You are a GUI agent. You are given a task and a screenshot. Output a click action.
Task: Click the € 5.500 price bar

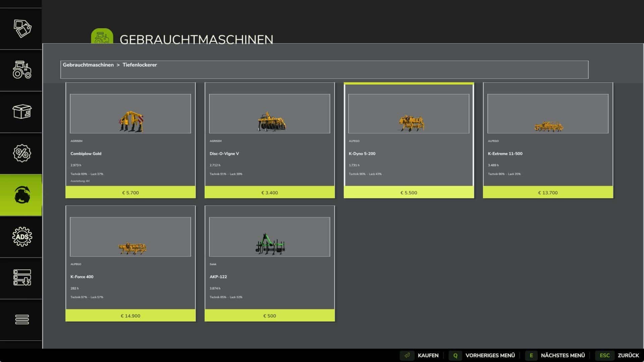click(409, 192)
